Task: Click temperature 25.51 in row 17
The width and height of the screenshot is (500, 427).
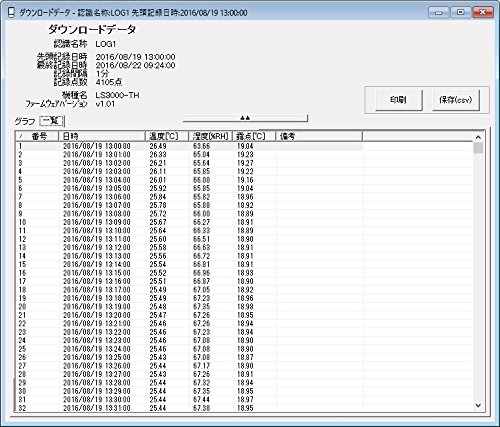Action: (x=158, y=281)
